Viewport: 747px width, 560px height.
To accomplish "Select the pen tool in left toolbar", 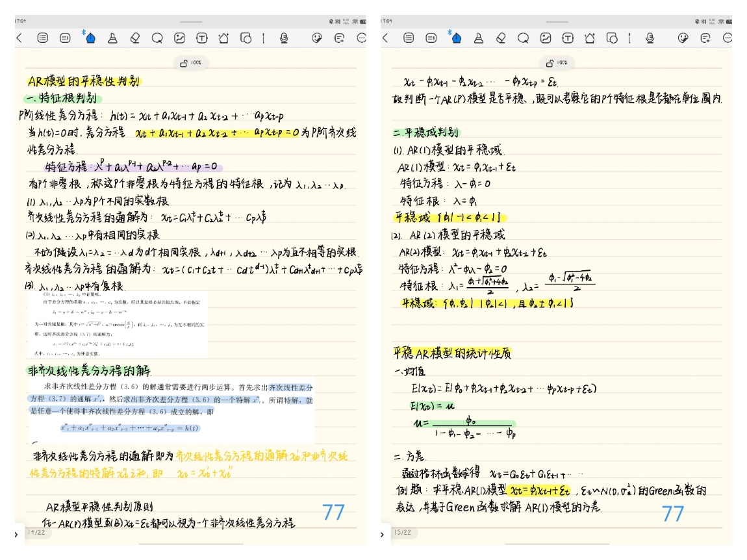I will (x=90, y=38).
